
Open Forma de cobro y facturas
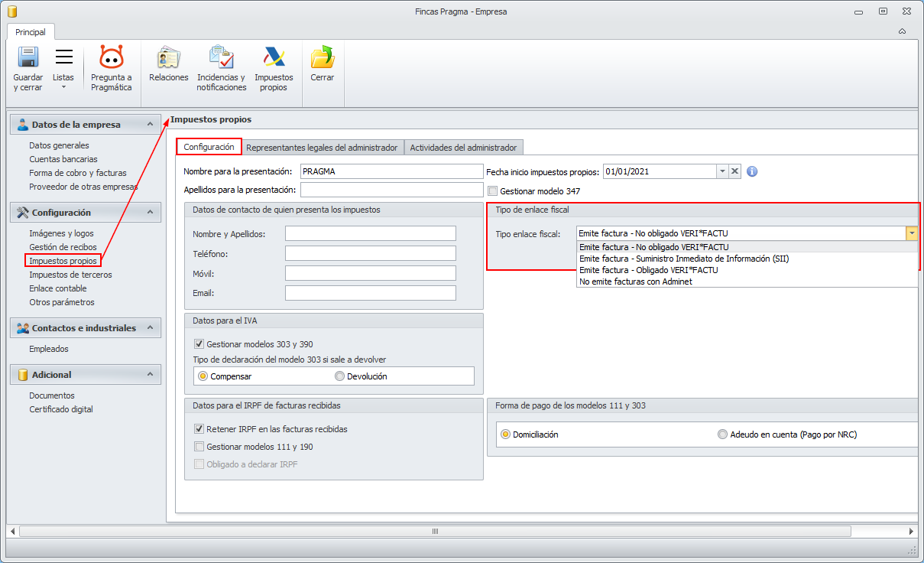coord(78,173)
